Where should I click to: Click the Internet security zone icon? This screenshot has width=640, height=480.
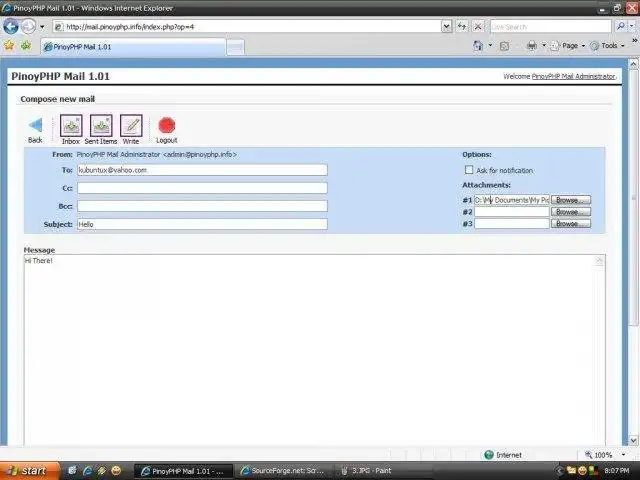point(489,455)
